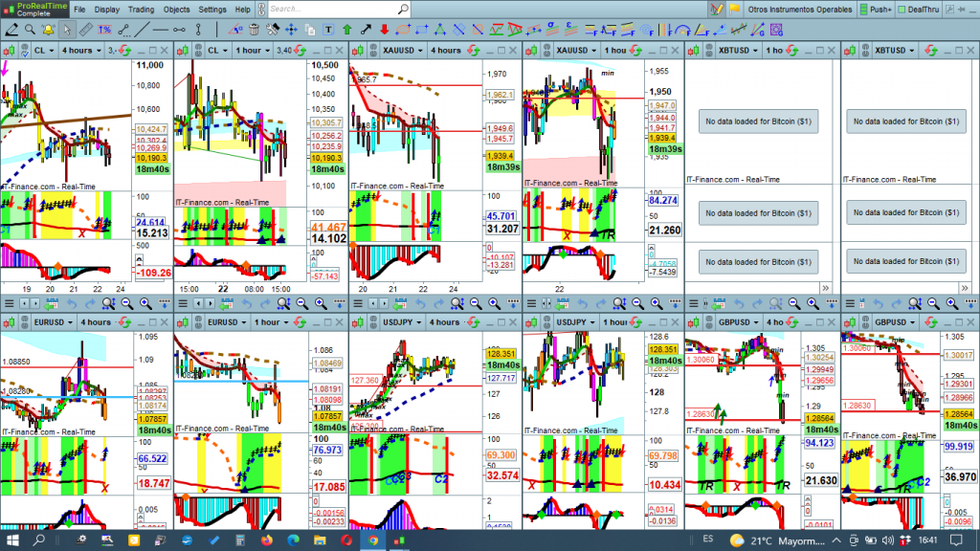Add a red down arrow marker
Image resolution: width=980 pixels, height=551 pixels.
(383, 30)
